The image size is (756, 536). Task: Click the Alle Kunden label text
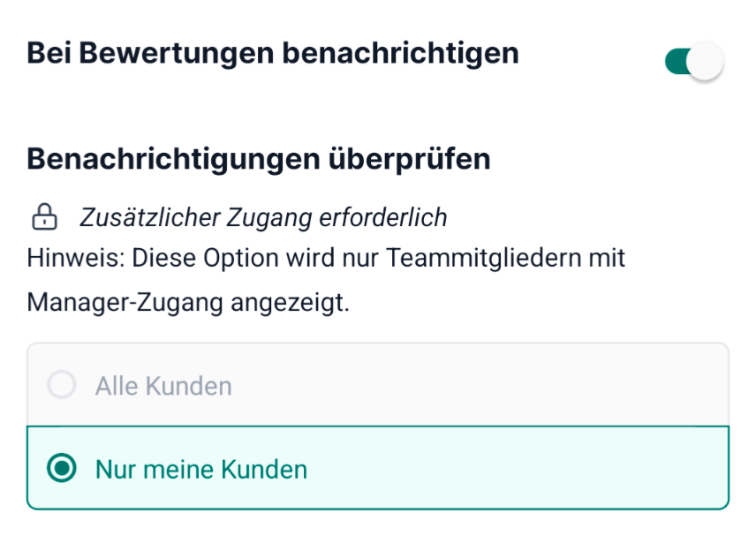(163, 386)
